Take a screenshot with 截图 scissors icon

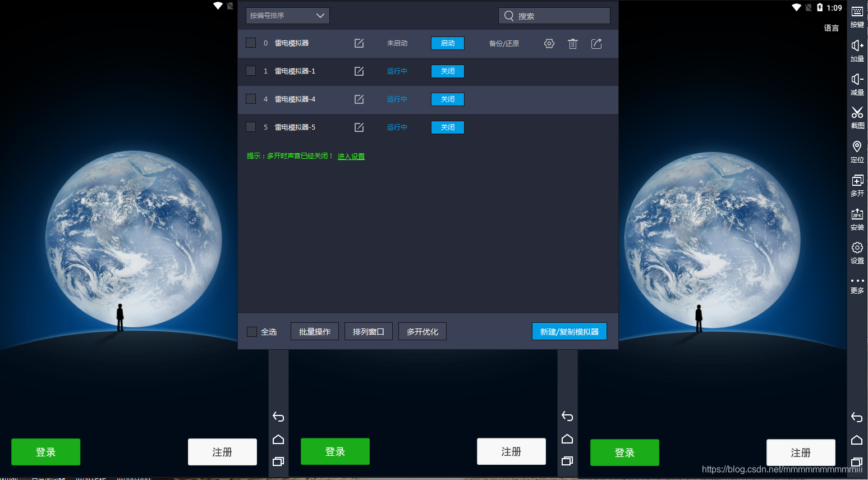857,117
